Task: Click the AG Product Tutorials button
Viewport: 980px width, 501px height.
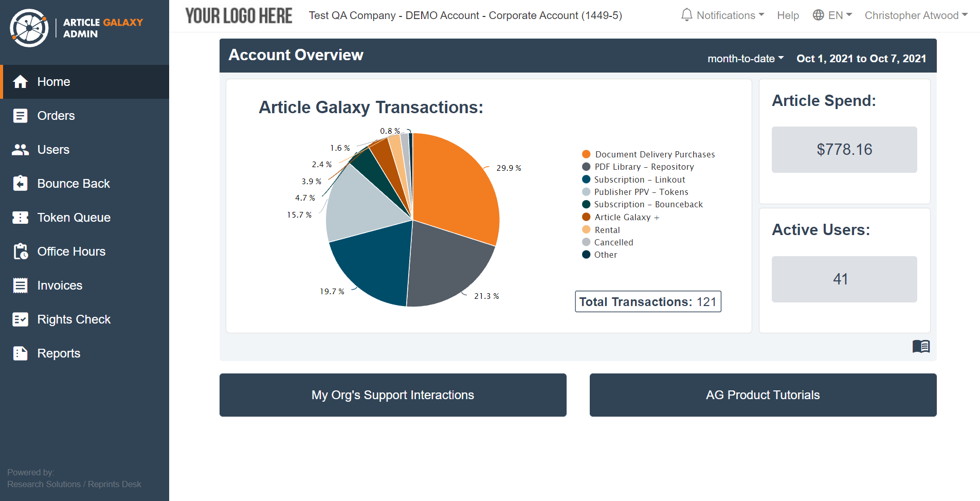Action: [763, 395]
